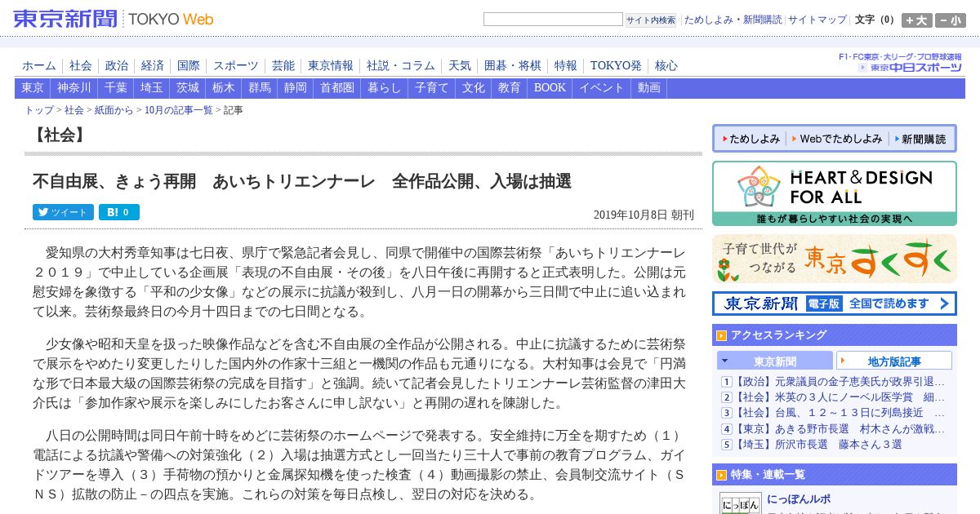Decrease text size with －小 button
980x514 pixels.
click(951, 20)
